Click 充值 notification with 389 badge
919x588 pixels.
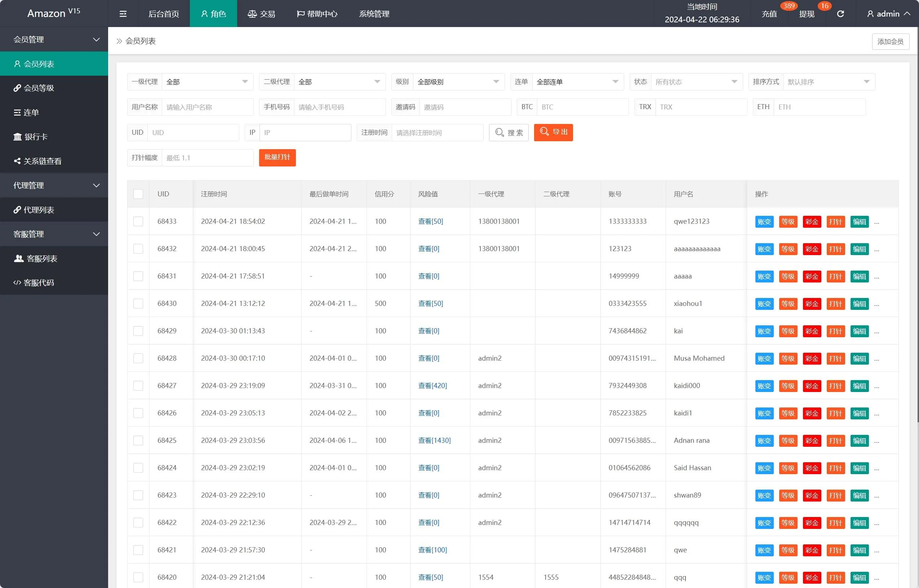(769, 14)
